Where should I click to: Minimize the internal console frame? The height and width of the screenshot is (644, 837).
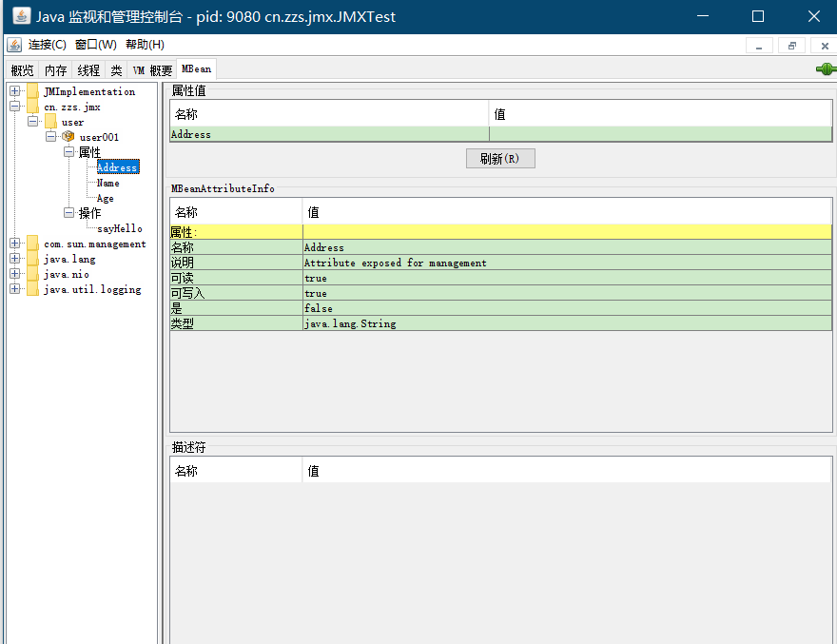point(759,46)
